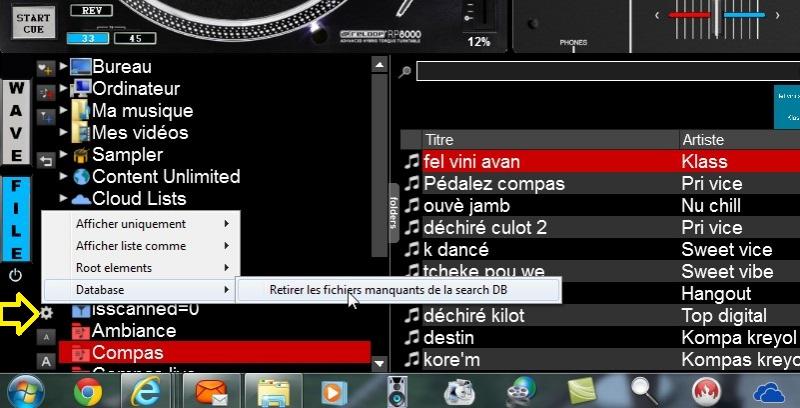
Task: Select the Compas folder
Action: (215, 353)
